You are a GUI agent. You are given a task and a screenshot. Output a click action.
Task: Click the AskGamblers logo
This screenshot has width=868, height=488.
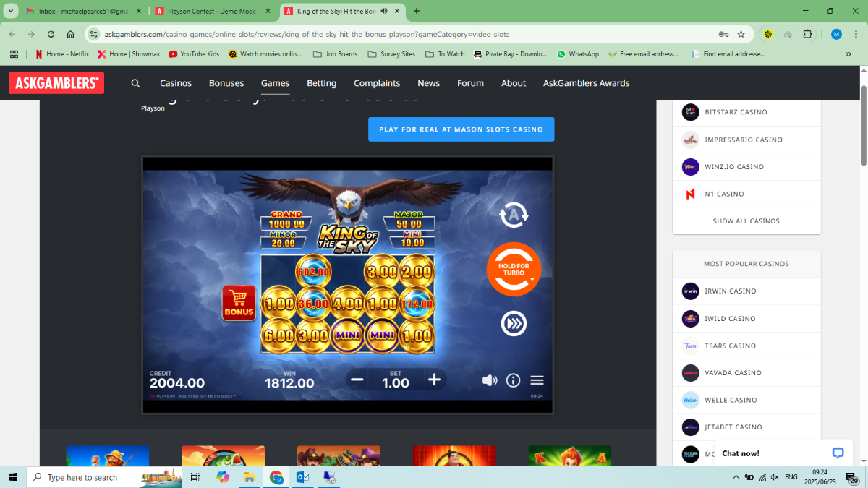[x=56, y=83]
